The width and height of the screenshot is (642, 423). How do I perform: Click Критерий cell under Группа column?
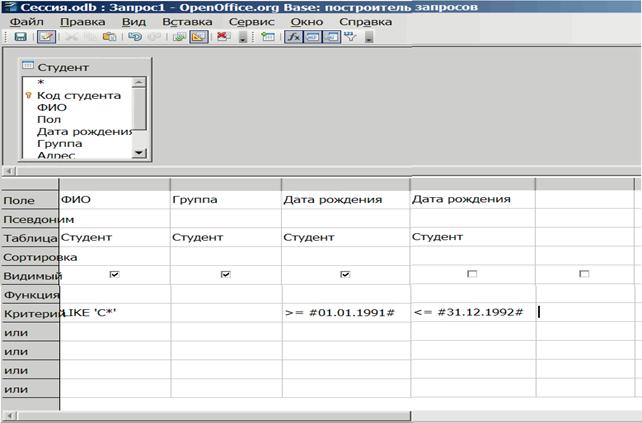[226, 313]
